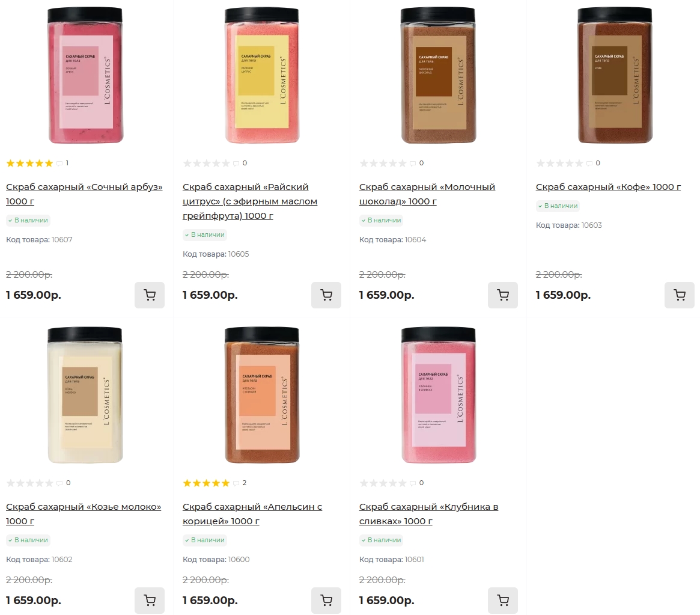The image size is (700, 615).
Task: Click the «Апельсин с корицей» jar image
Action: pyautogui.click(x=261, y=395)
